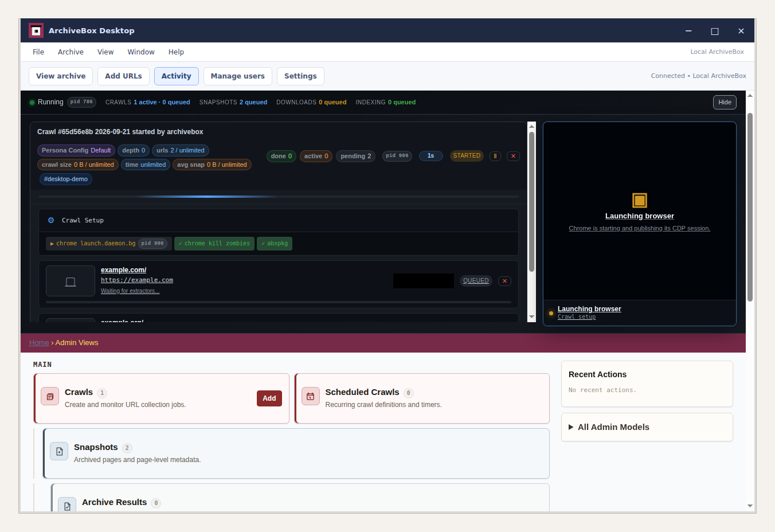Open the Window menu

click(141, 52)
